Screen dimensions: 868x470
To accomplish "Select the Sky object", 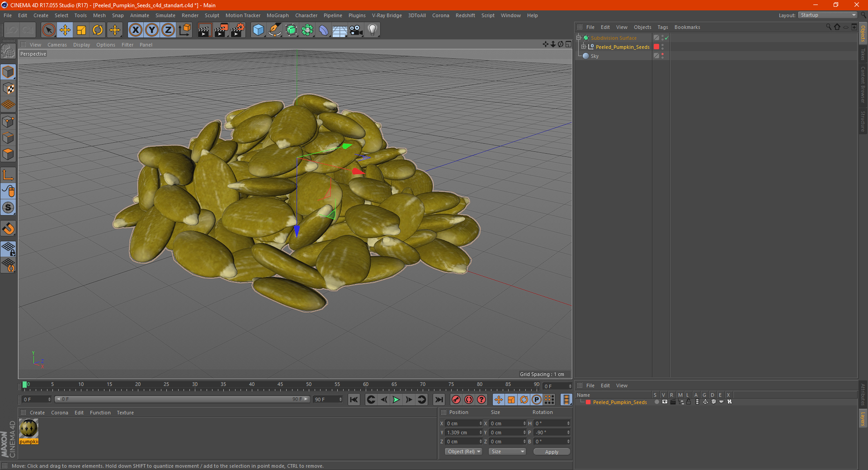I will click(x=594, y=56).
